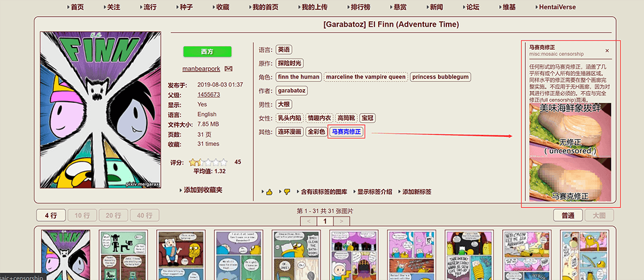Select the 英语 language tag

coord(284,50)
